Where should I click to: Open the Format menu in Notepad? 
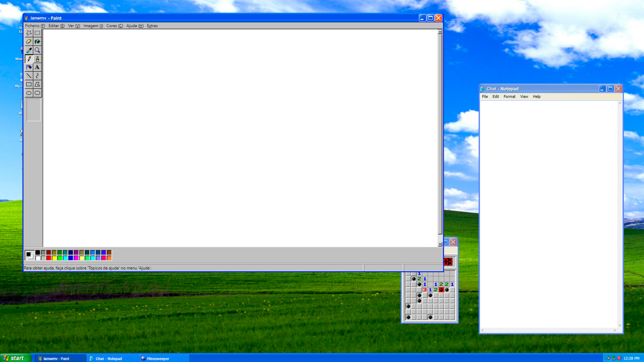pos(509,97)
